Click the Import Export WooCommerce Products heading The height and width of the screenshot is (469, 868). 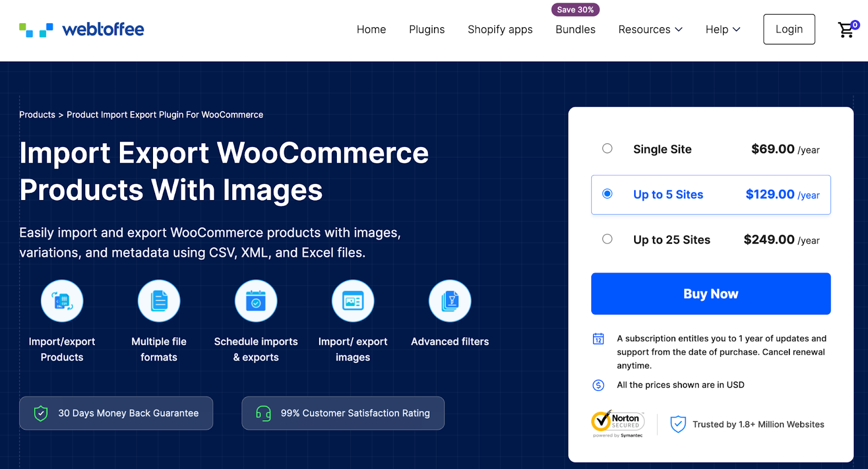click(x=224, y=171)
